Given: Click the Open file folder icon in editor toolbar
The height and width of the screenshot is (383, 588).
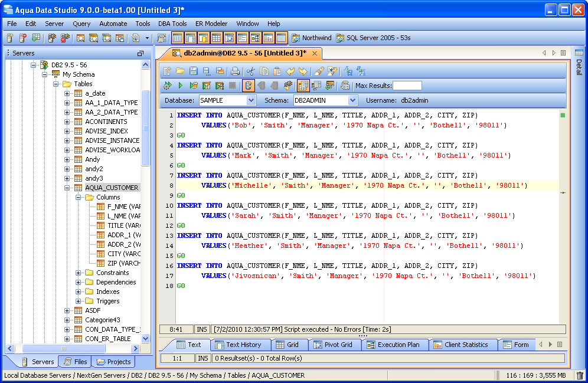Looking at the screenshot, I should 181,71.
